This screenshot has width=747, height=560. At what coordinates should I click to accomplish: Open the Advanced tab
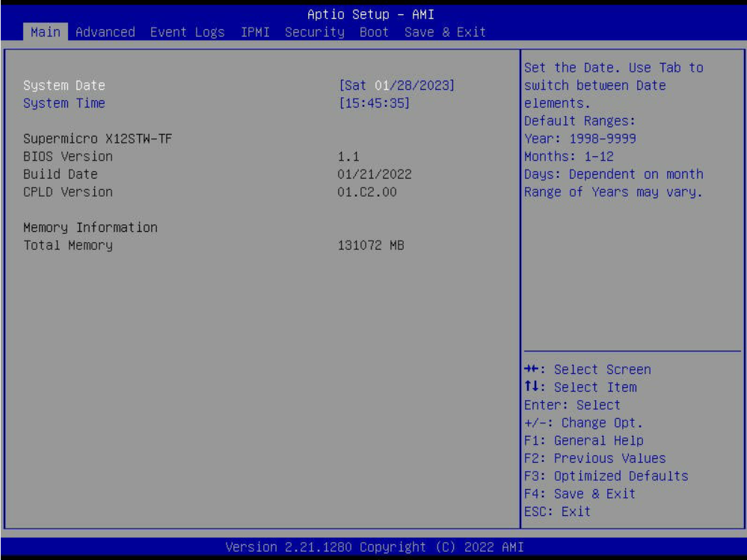tap(105, 32)
